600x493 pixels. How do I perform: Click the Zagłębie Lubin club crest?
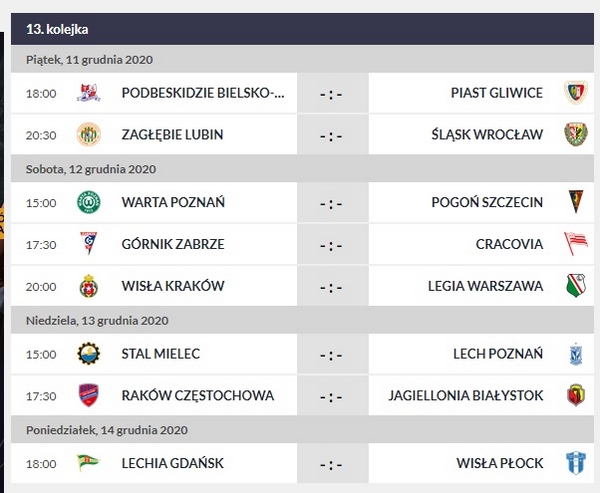tap(89, 134)
